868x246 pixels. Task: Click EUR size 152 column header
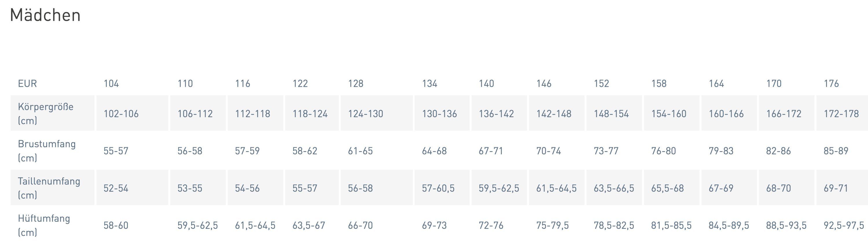[x=601, y=83]
